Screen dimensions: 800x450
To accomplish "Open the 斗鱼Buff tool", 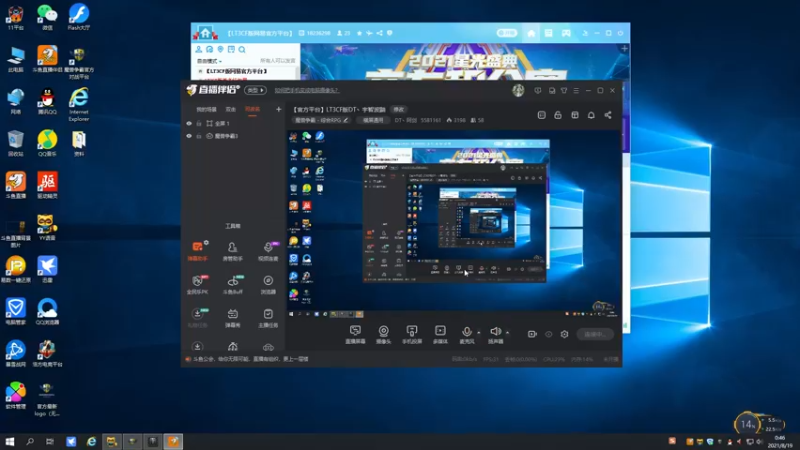I will [233, 285].
